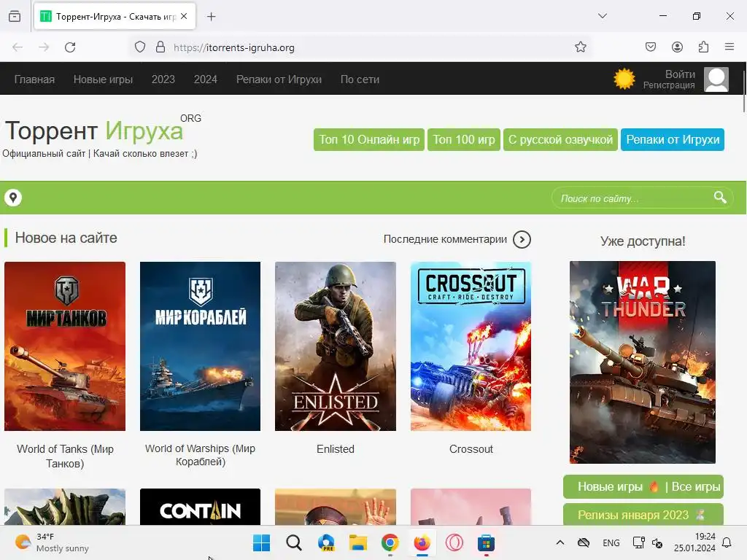Open taskbar Search icon
The width and height of the screenshot is (747, 560).
pyautogui.click(x=294, y=542)
